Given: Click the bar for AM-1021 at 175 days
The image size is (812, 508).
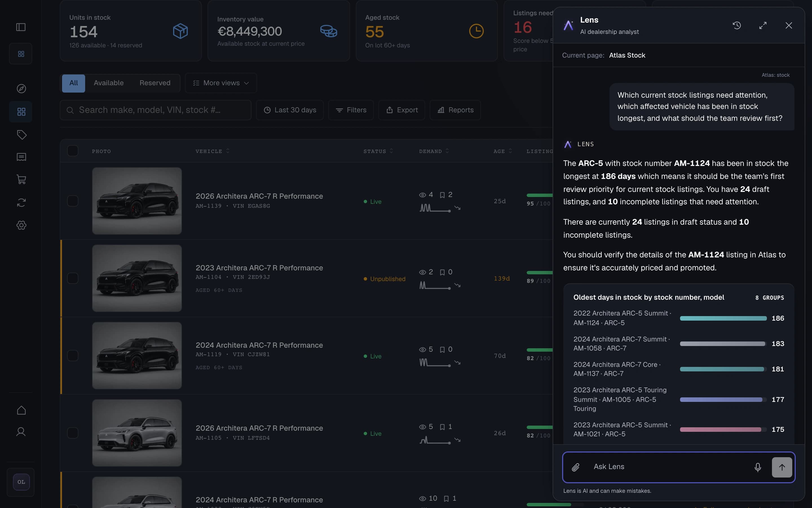Looking at the screenshot, I should [723, 429].
